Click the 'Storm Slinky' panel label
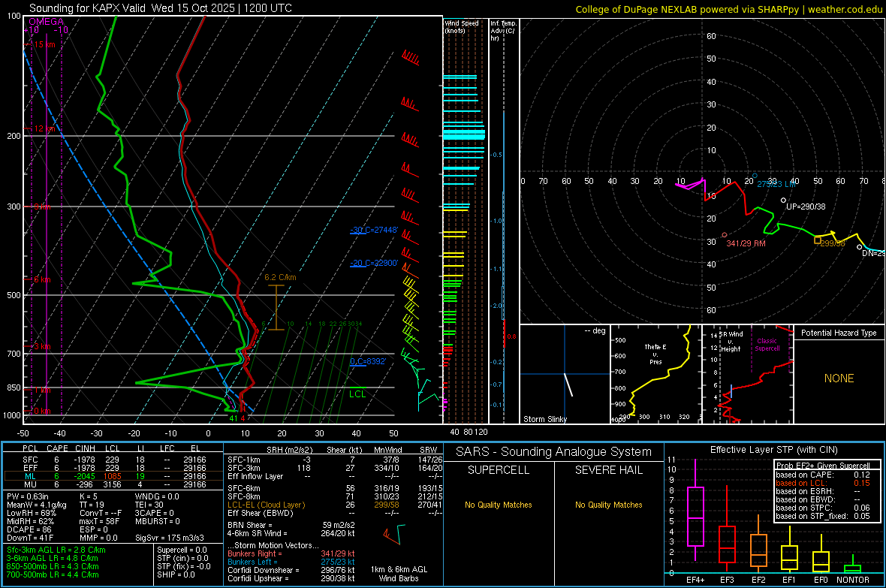Screen dimensions: 886x588 tap(544, 419)
